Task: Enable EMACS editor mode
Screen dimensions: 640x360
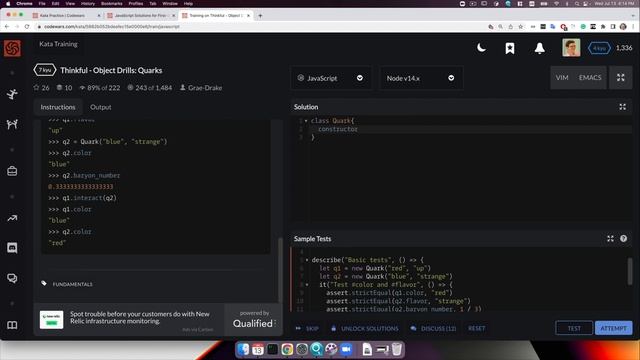Action: [x=590, y=78]
